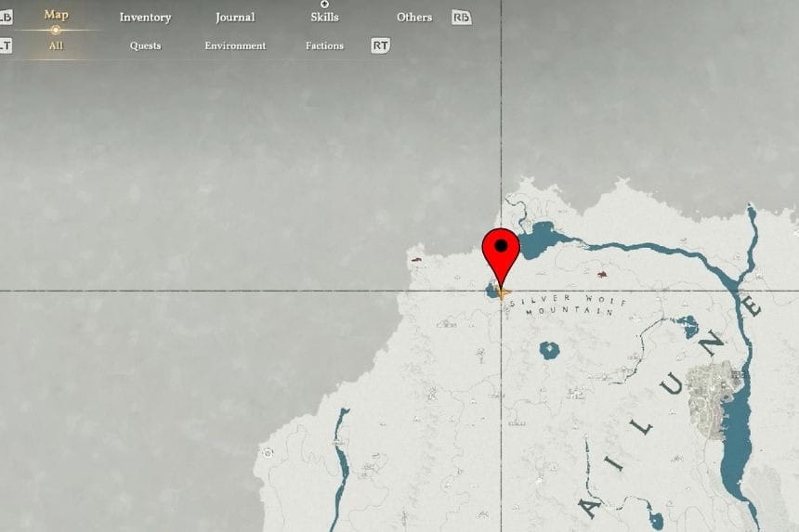Click the skill point indicator above Skills
Screen dimensions: 799x532
click(x=324, y=5)
